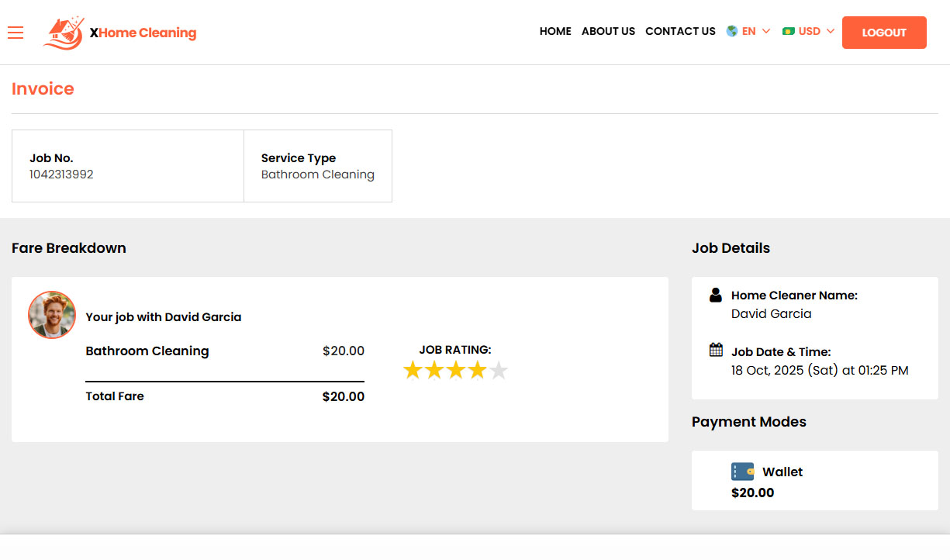
Task: Click the XHome Cleaning logo
Action: [119, 33]
